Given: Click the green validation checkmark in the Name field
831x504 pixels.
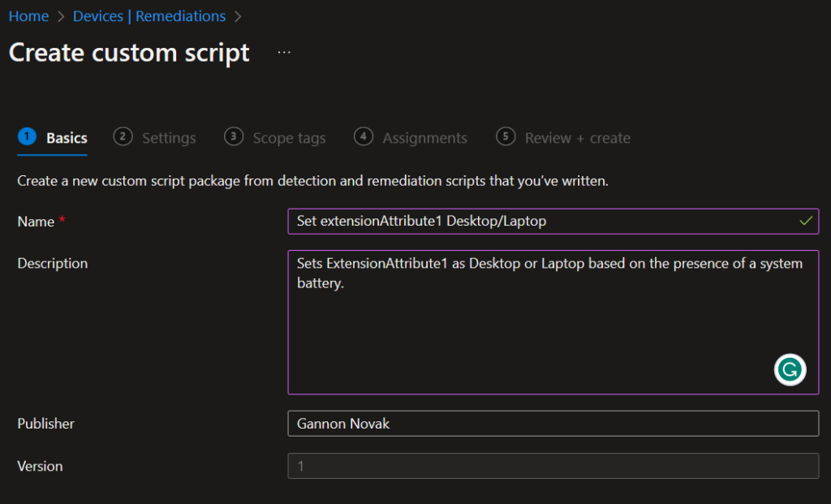Looking at the screenshot, I should tap(805, 221).
